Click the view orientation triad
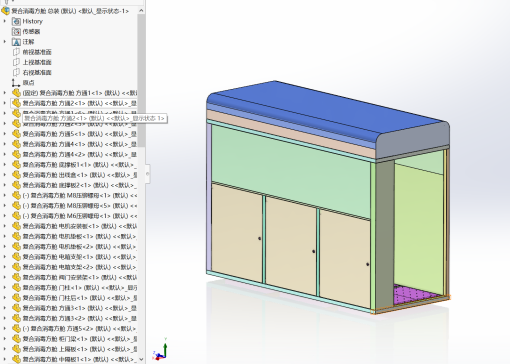The height and width of the screenshot is (364, 510). [160, 350]
